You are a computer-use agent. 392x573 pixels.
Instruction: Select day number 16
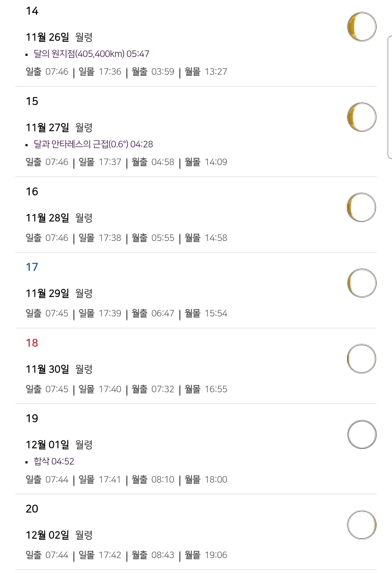point(32,192)
